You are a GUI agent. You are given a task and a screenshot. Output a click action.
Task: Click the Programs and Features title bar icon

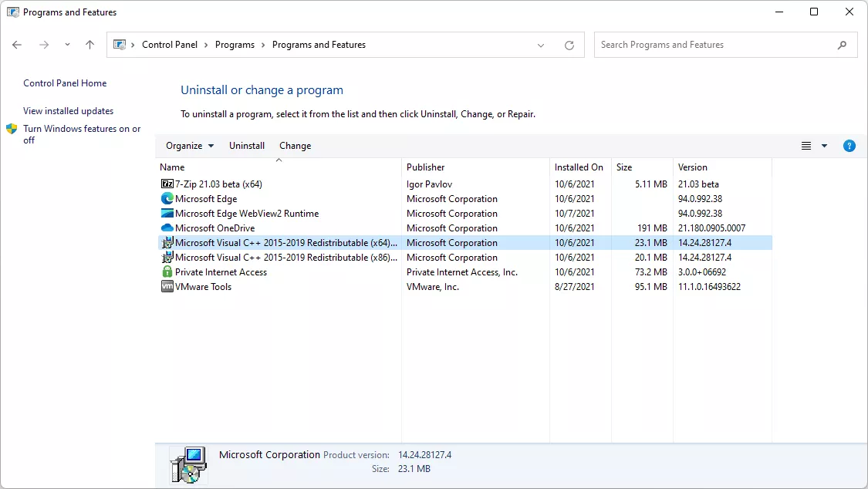tap(13, 12)
